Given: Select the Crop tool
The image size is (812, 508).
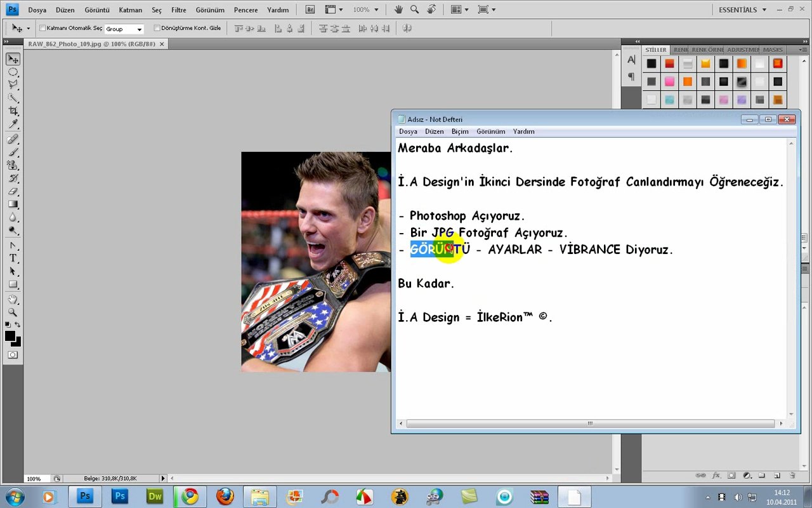Looking at the screenshot, I should point(13,111).
